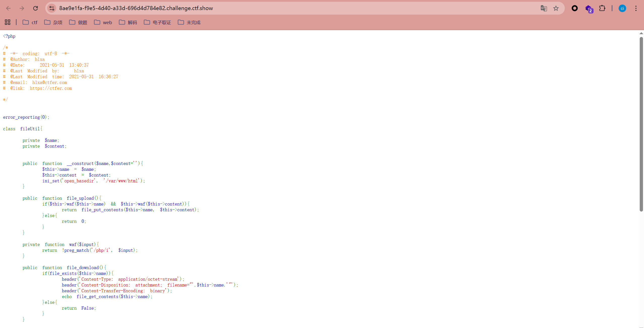Screen dimensions: 644x328
Task: Open site information icon in address bar
Action: point(52,8)
